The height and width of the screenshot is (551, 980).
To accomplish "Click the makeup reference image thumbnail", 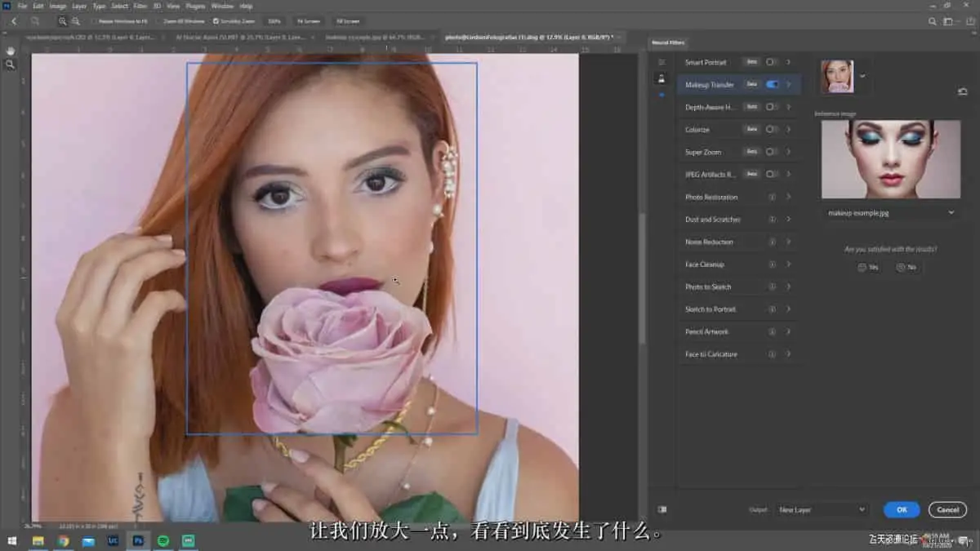I will tap(890, 159).
